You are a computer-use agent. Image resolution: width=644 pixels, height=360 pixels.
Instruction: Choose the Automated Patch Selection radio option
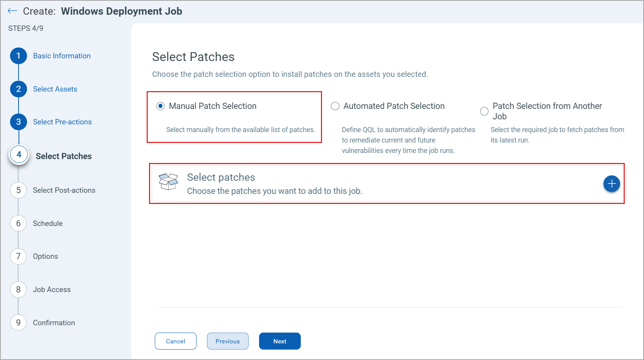point(335,106)
